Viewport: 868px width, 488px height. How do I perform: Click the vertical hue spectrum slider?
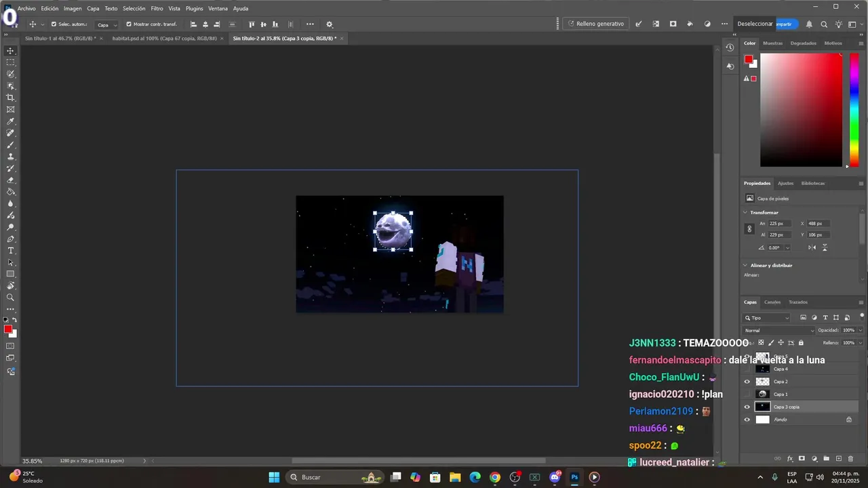[x=854, y=110]
